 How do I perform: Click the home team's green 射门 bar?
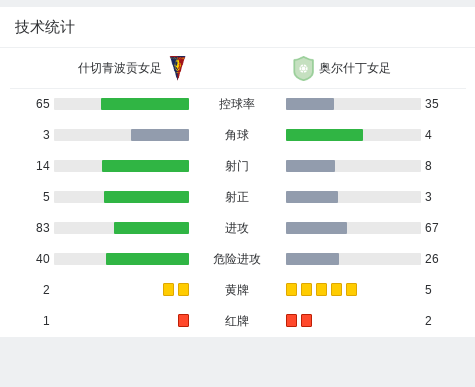pyautogui.click(x=145, y=166)
